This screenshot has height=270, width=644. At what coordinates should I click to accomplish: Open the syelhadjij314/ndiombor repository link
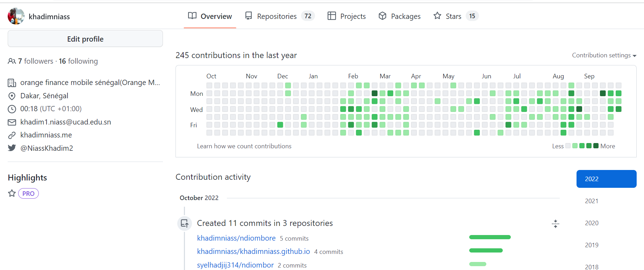[x=235, y=265]
